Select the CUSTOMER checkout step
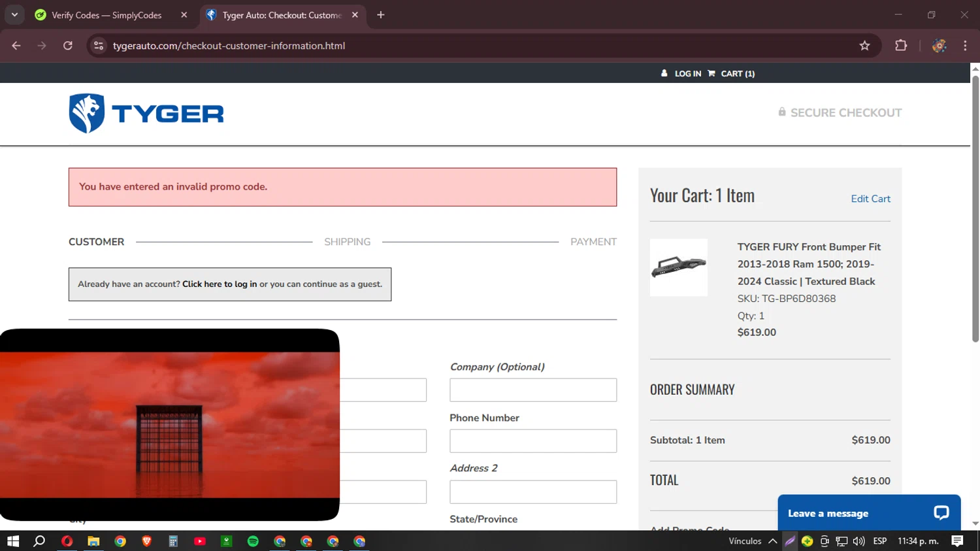 96,242
